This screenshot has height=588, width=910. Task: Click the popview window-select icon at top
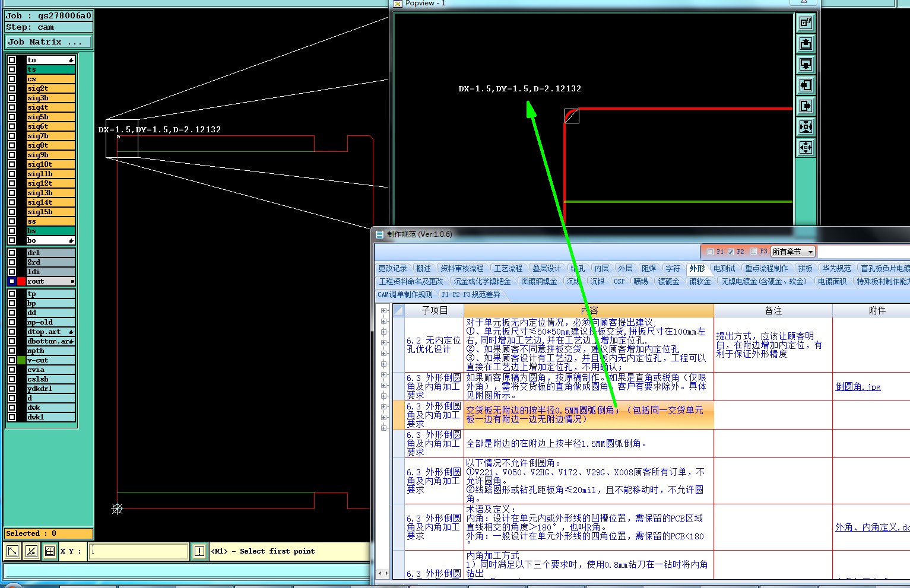coord(806,23)
